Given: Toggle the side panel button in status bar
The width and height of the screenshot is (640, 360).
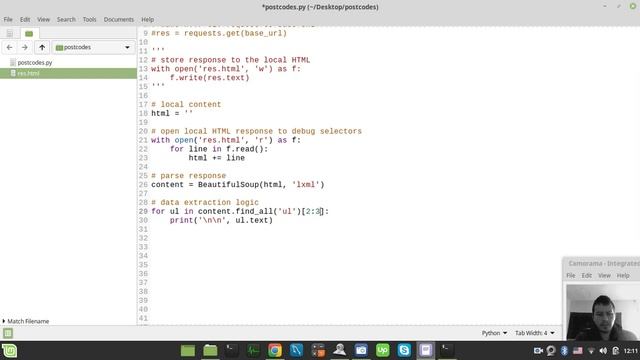Looking at the screenshot, I should [8, 333].
